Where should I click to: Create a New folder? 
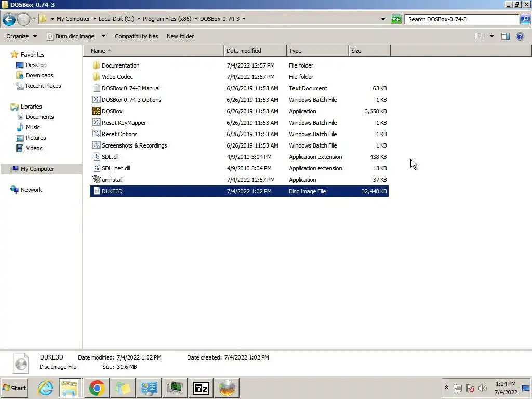pos(180,36)
